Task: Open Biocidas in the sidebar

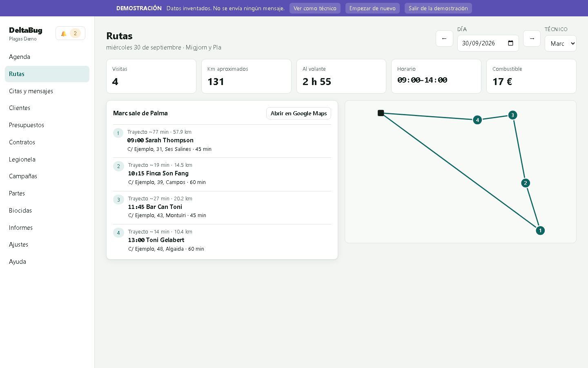Action: pos(47,211)
